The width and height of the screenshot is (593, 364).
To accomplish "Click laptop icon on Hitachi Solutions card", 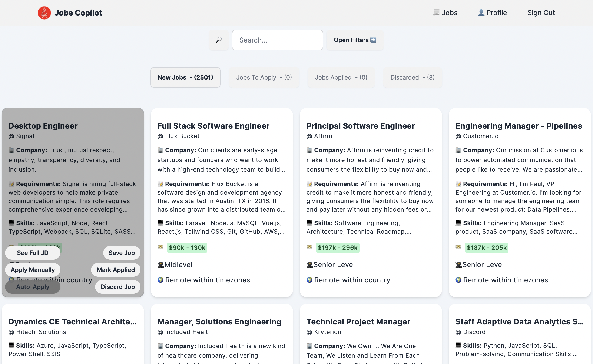I will pos(11,345).
